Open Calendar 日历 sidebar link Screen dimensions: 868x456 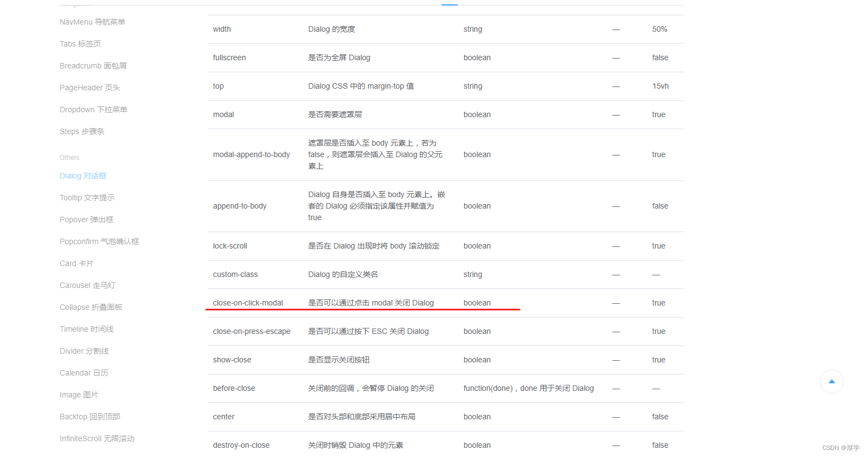click(84, 373)
